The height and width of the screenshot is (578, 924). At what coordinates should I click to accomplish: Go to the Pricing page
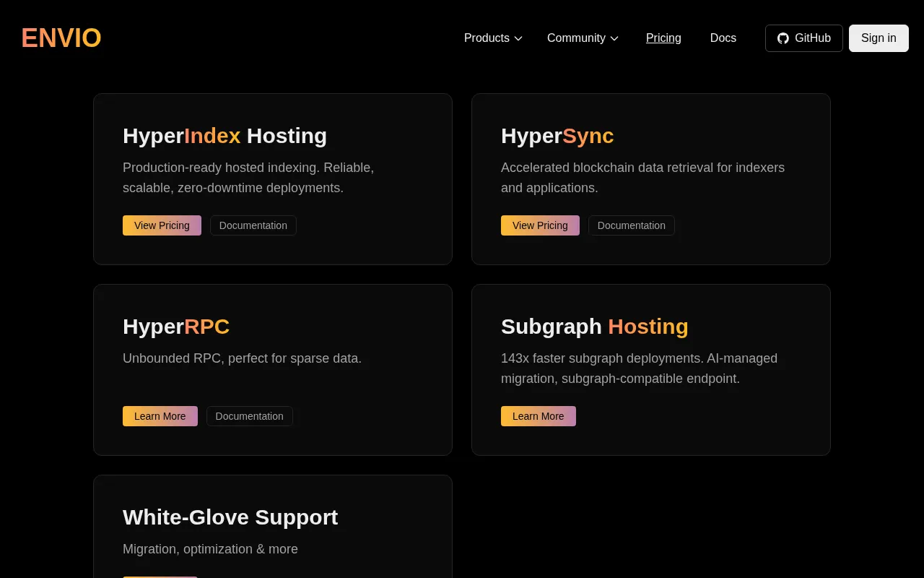tap(663, 38)
